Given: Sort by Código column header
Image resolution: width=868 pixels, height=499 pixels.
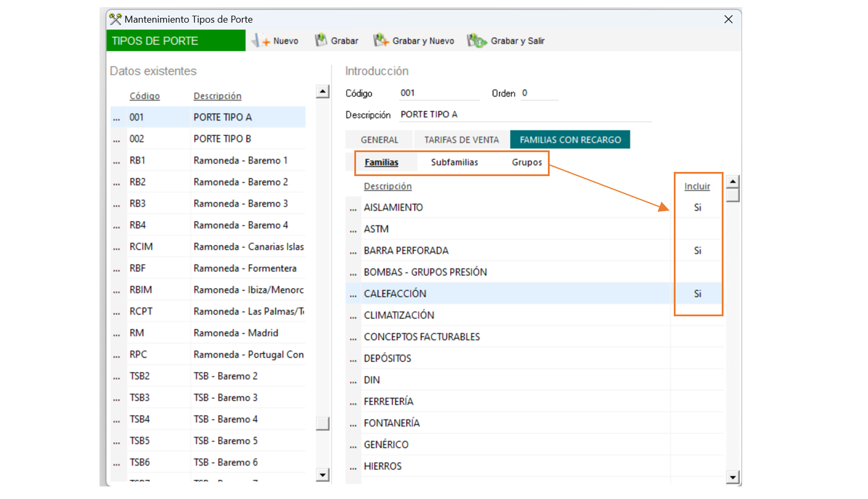Looking at the screenshot, I should 144,96.
